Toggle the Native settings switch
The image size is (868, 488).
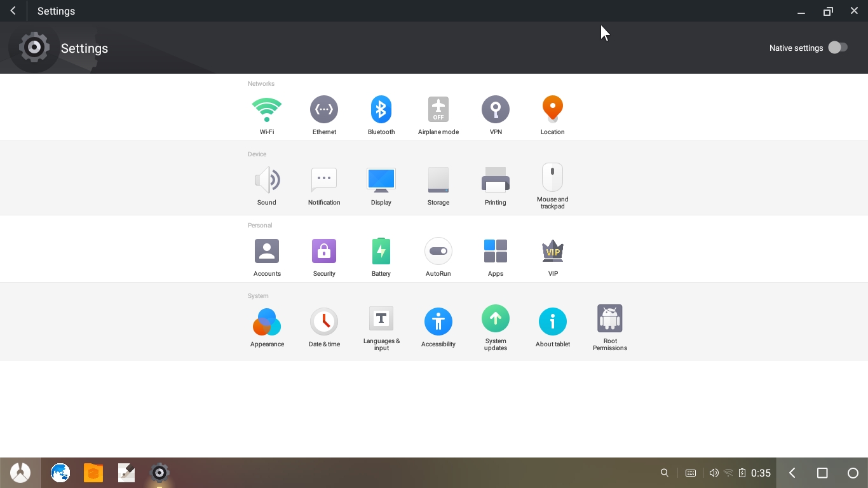click(837, 48)
